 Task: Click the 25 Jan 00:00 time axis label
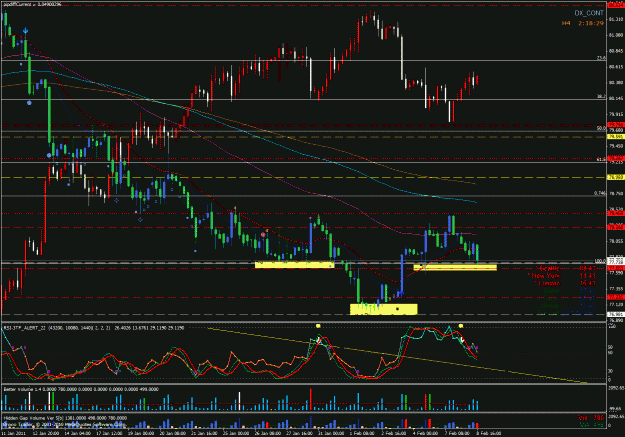point(236,433)
